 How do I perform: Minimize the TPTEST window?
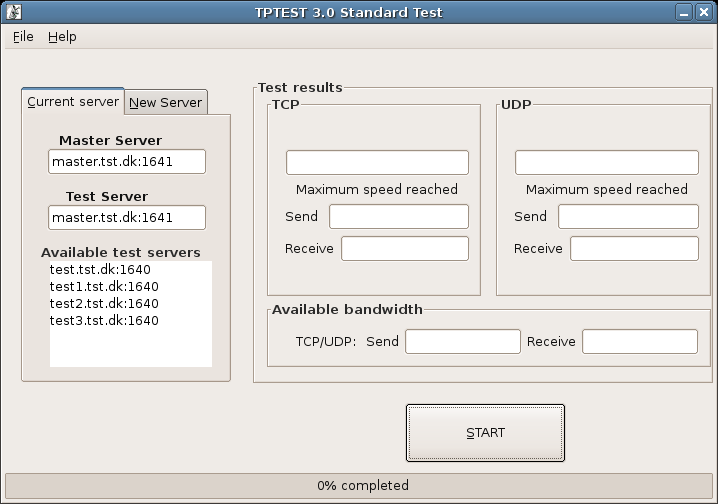tap(684, 12)
